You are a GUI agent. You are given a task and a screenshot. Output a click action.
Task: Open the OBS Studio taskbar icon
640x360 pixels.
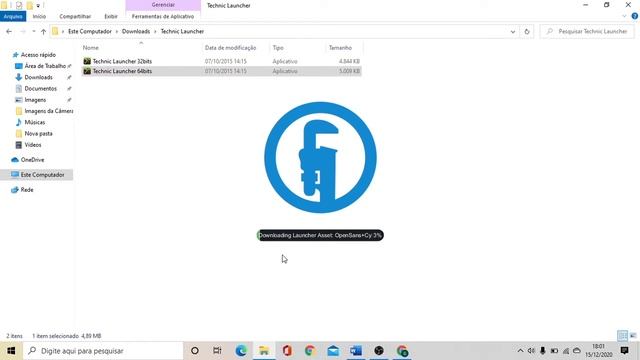(379, 351)
